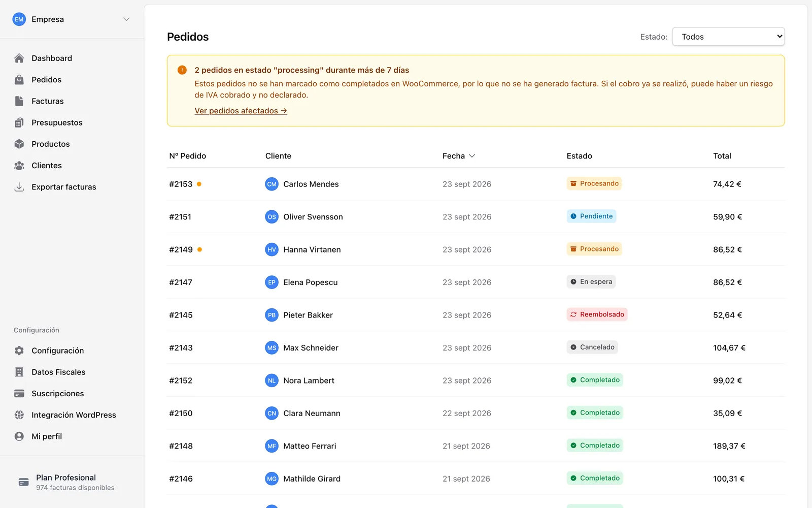Click the Pendiente status badge

point(591,216)
